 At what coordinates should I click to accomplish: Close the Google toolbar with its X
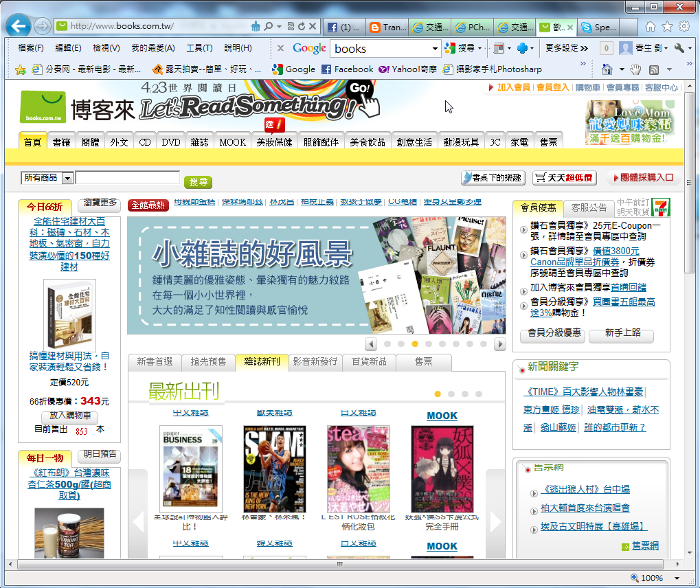280,48
